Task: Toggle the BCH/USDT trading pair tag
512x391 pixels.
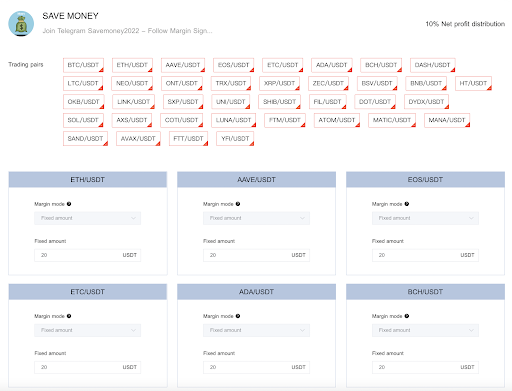Action: point(381,65)
